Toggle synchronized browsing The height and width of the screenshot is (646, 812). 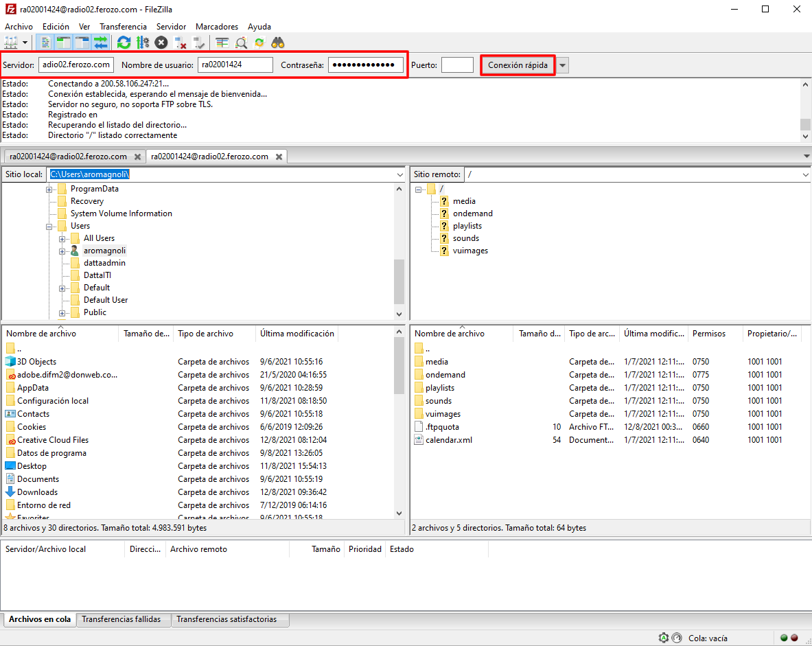[259, 43]
